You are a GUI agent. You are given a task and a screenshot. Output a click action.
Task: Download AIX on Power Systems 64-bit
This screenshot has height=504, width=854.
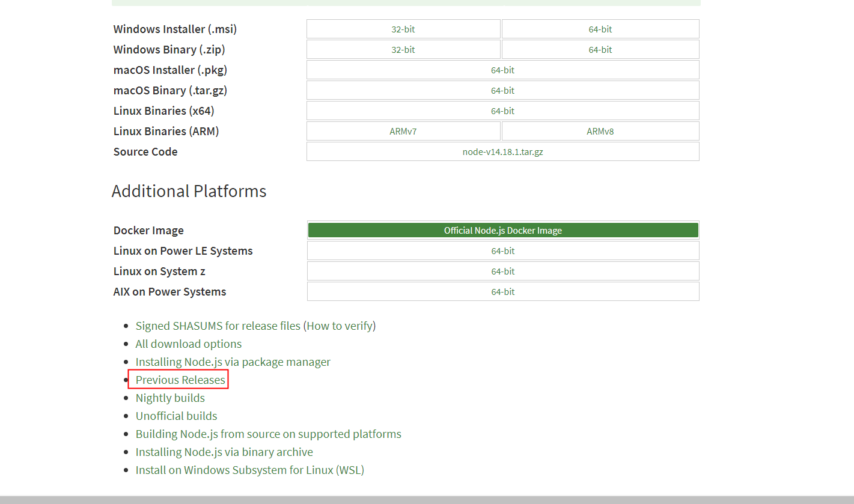(503, 291)
